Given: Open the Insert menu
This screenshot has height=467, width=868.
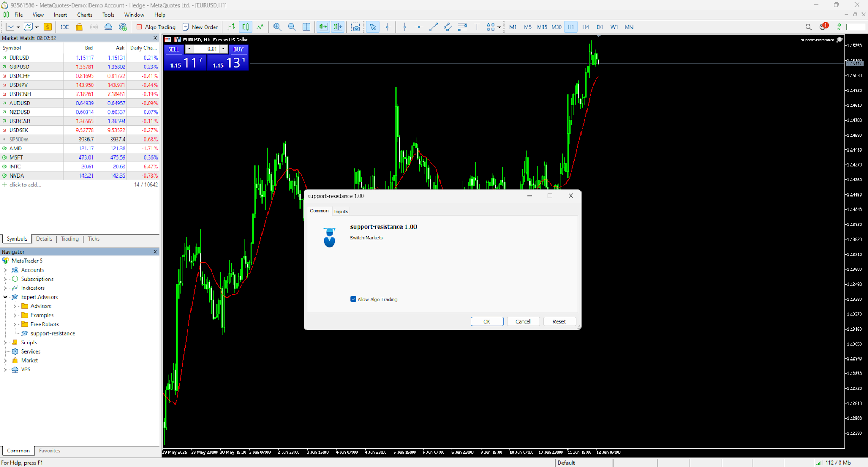Looking at the screenshot, I should 60,15.
